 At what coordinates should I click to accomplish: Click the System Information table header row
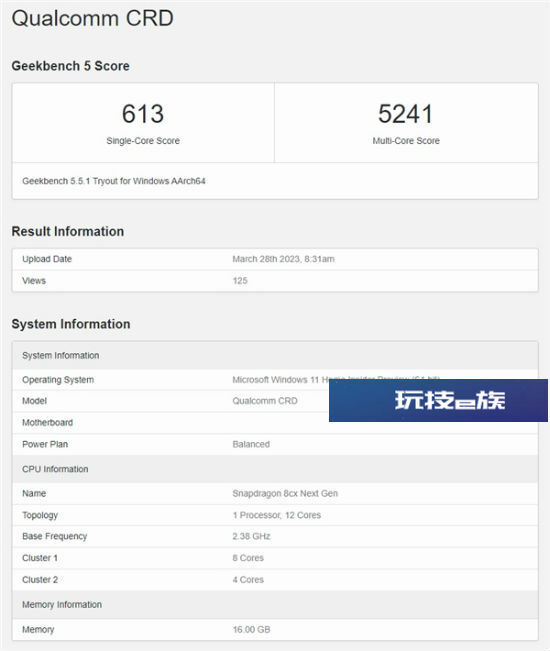click(275, 355)
